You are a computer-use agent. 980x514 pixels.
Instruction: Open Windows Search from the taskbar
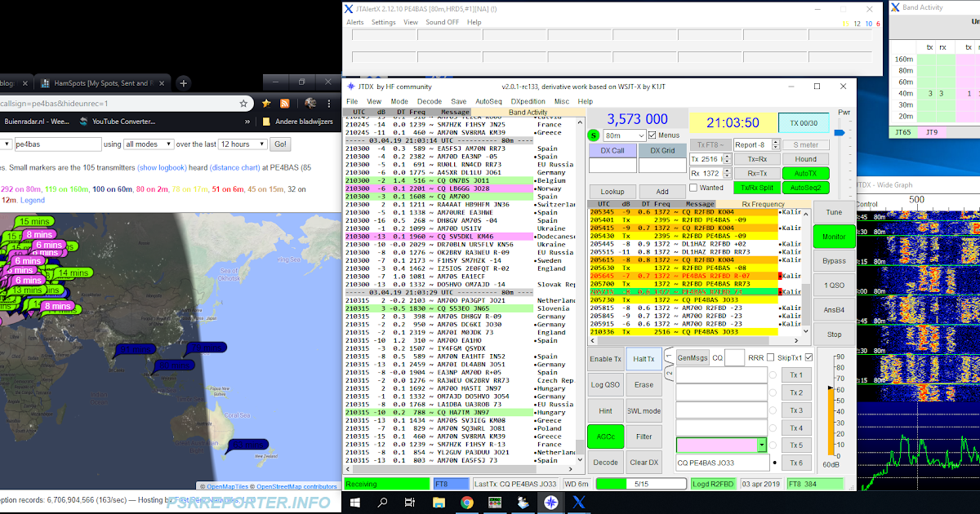[x=381, y=503]
